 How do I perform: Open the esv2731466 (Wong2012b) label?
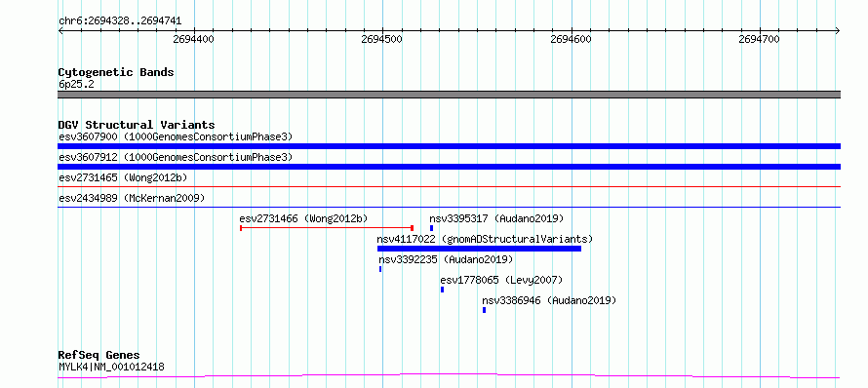click(x=303, y=218)
